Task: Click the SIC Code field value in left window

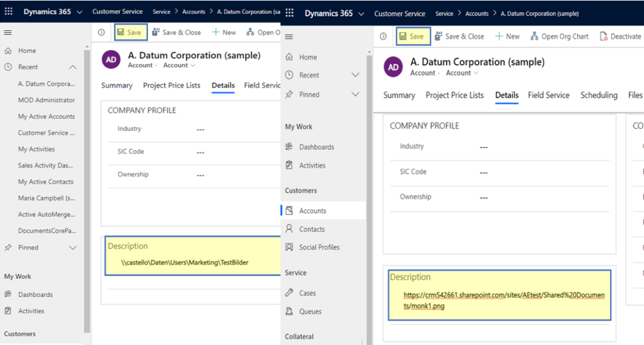Action: (x=200, y=152)
